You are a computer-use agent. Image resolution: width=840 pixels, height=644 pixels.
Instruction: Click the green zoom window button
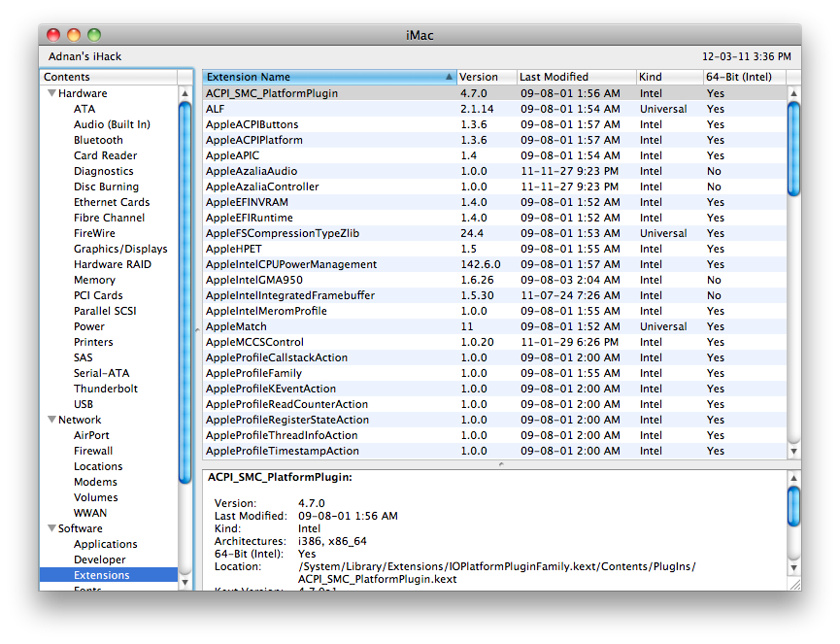point(94,35)
